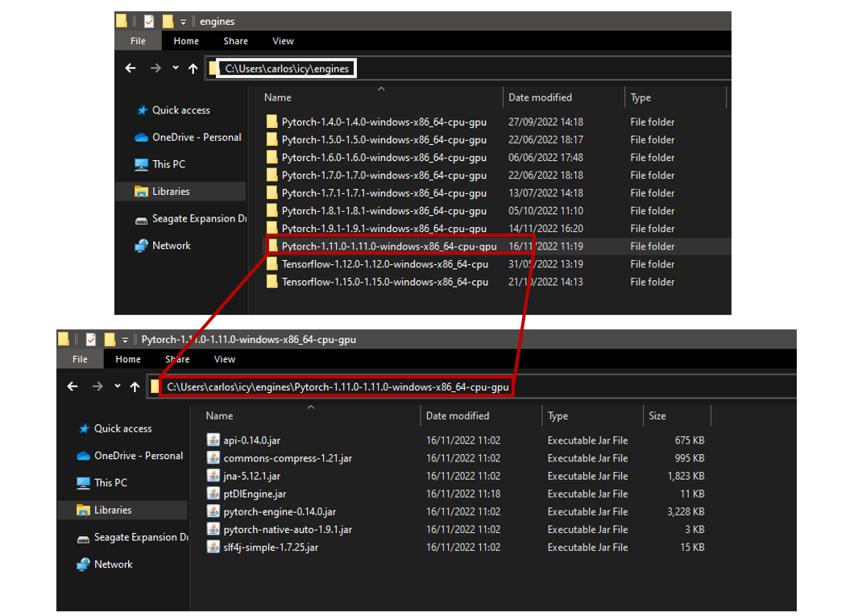
Task: Select folder icon of Pytorch-1.8.1-1.8.1-windows-x86_64-cpu-gpu
Action: click(272, 211)
